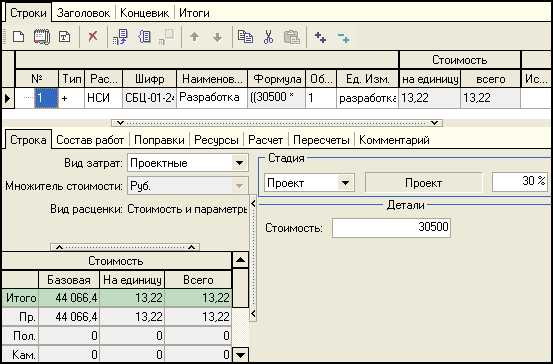Move row up with the up arrow
The image size is (553, 364).
(195, 37)
